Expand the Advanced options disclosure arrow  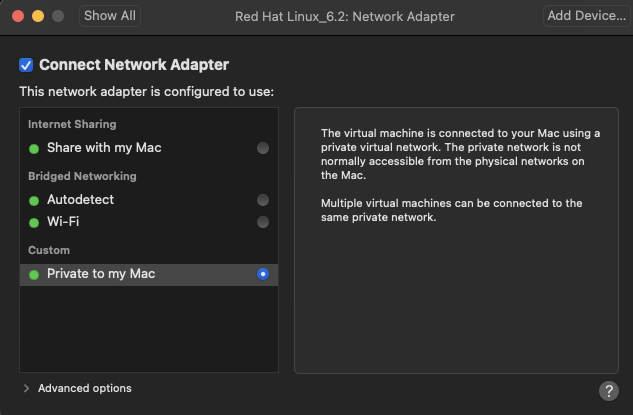[26, 388]
